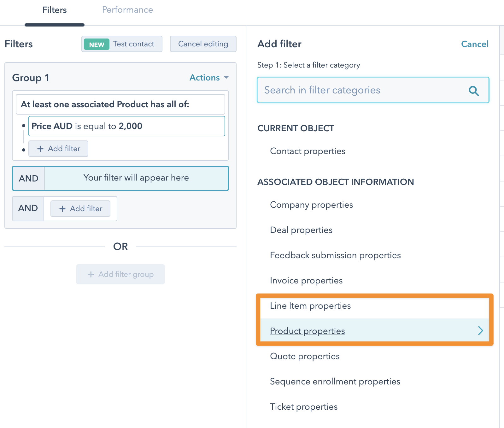The width and height of the screenshot is (504, 428).
Task: Open the Actions dropdown for Group 1
Action: [209, 78]
